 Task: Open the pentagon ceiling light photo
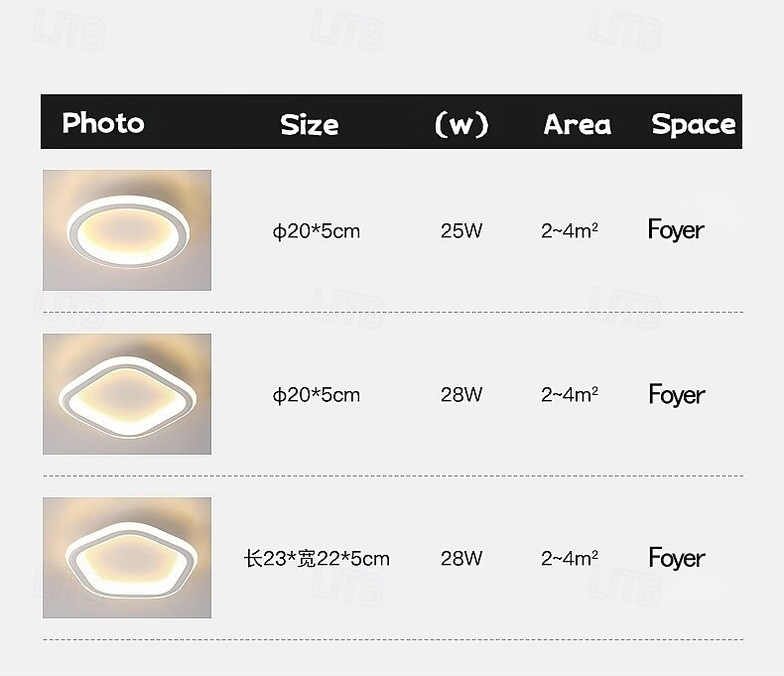coord(127,558)
